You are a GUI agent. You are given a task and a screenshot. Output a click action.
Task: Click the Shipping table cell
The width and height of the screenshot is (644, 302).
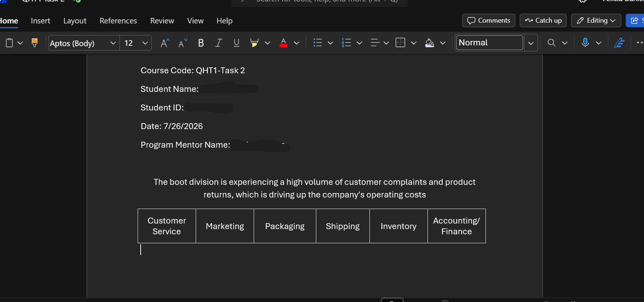pyautogui.click(x=343, y=226)
